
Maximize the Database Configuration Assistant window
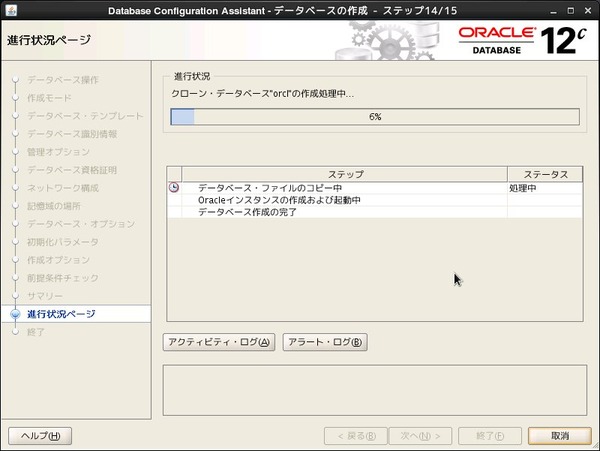(x=571, y=11)
